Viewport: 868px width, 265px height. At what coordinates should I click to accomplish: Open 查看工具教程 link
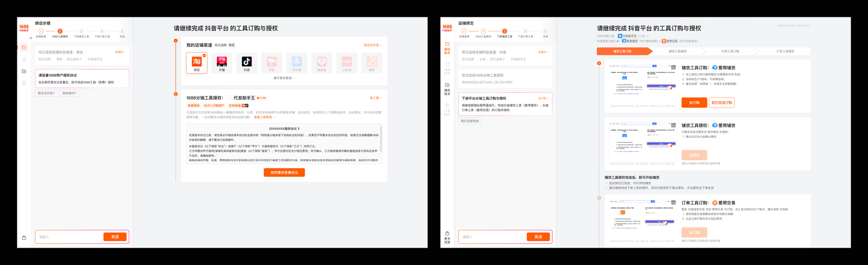(264, 117)
